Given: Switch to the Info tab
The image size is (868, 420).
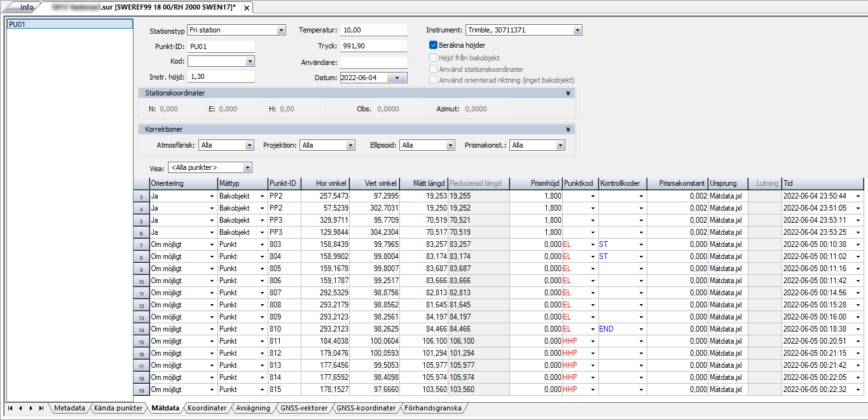Looking at the screenshot, I should tap(26, 8).
